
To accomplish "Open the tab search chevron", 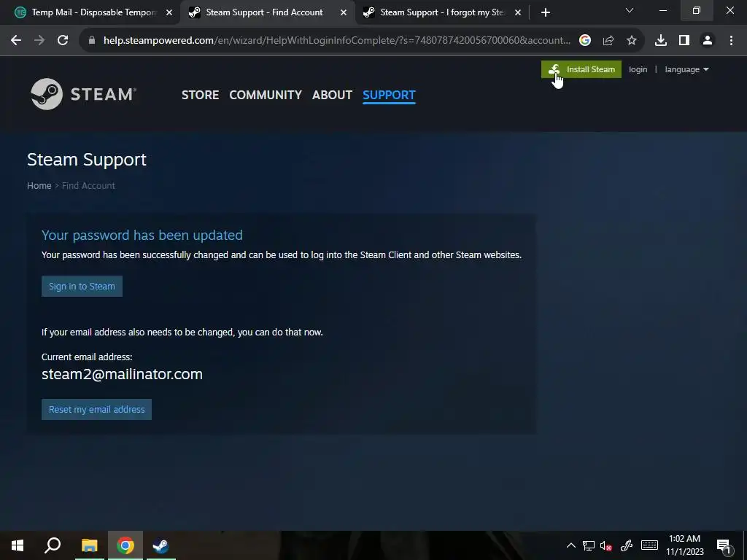I will pos(630,10).
